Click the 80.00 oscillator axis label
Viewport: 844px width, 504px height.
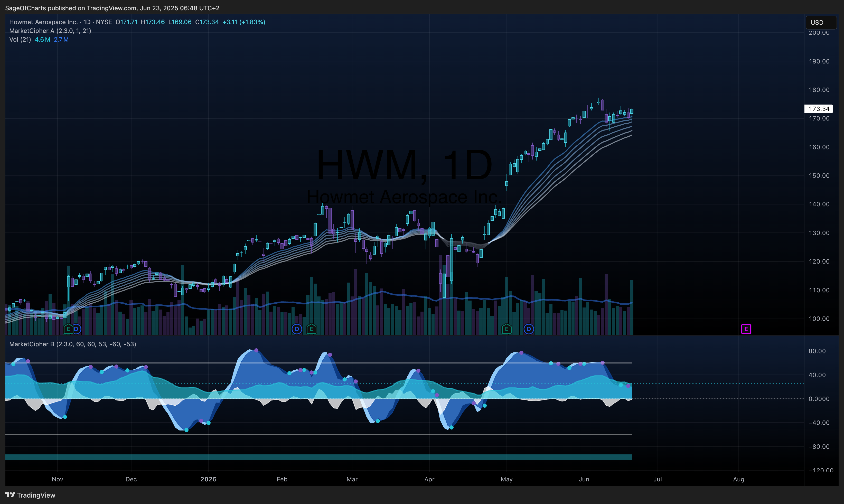[x=817, y=351]
